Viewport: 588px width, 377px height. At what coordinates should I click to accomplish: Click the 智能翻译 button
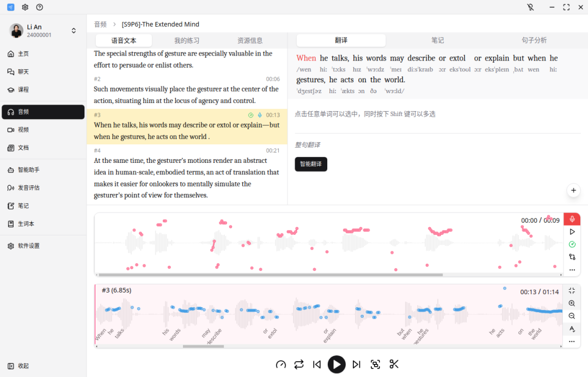click(x=311, y=164)
